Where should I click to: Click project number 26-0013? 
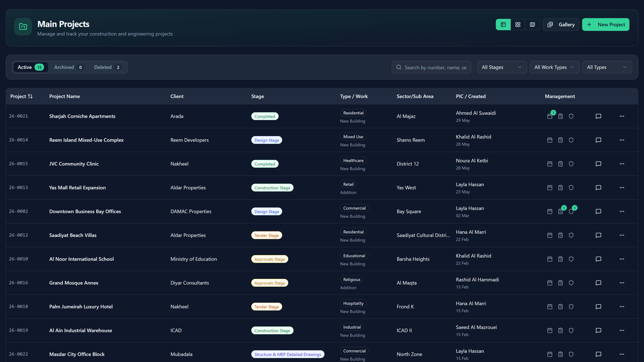[x=18, y=187]
